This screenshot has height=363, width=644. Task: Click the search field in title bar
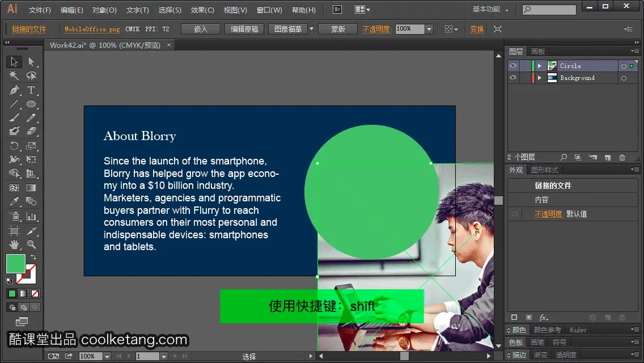tap(549, 9)
